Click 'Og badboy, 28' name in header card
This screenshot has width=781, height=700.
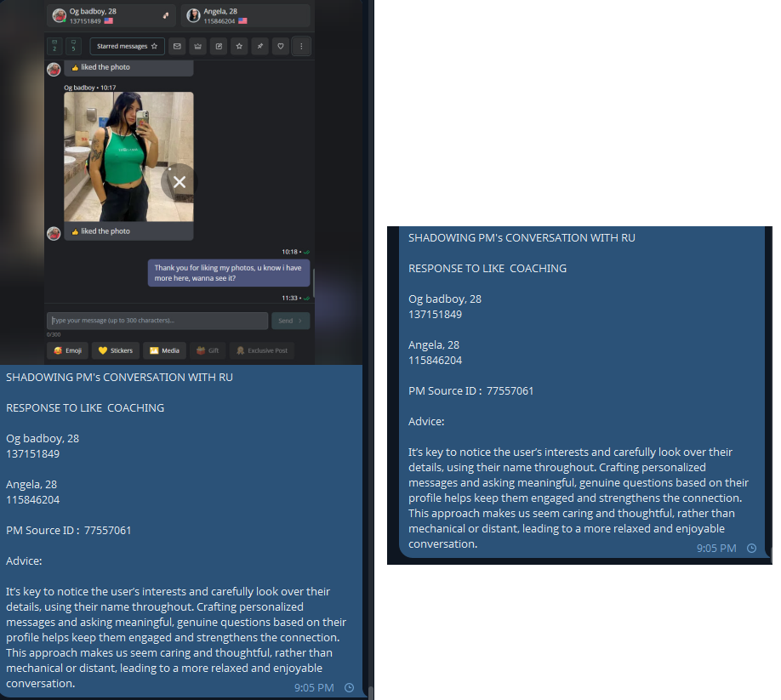93,11
